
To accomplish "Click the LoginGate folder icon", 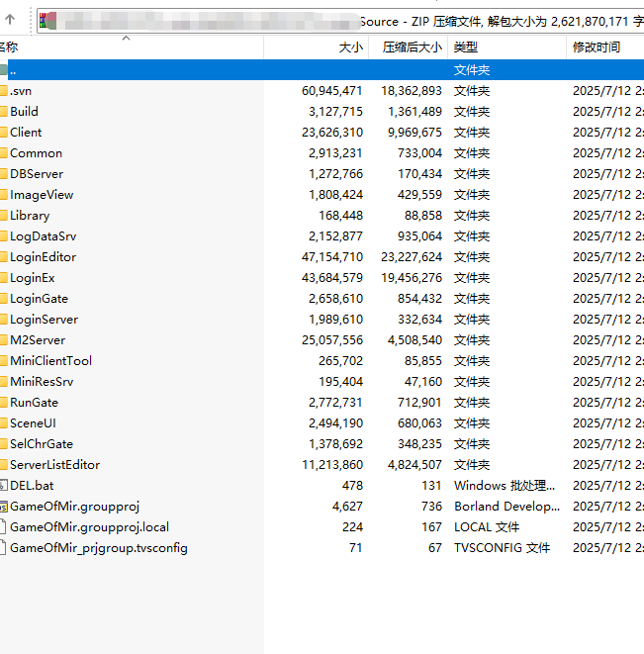I will tap(4, 299).
